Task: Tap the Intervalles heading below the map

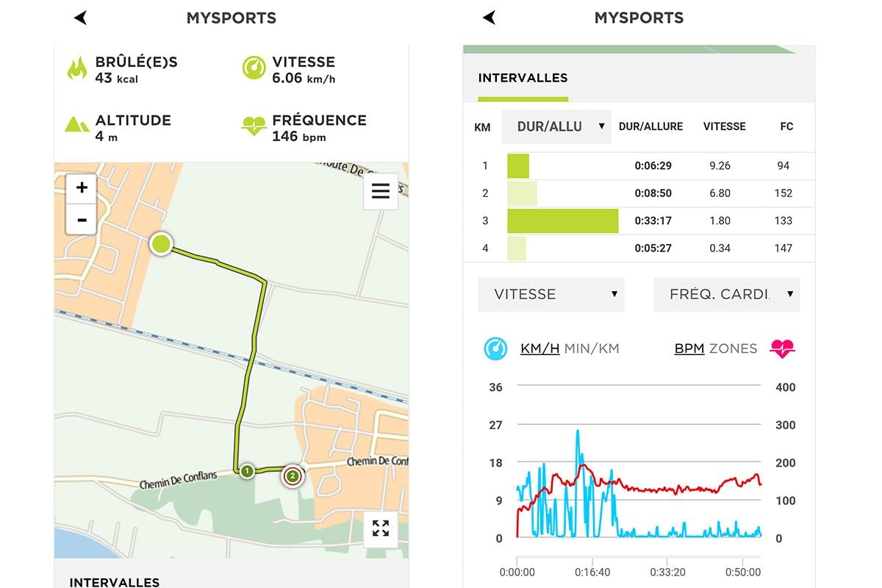Action: coord(115,582)
